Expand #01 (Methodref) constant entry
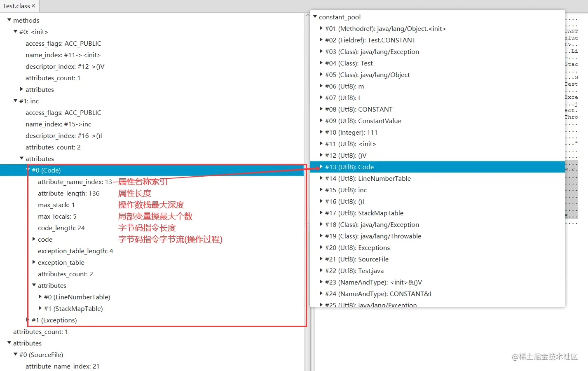 pyautogui.click(x=321, y=28)
